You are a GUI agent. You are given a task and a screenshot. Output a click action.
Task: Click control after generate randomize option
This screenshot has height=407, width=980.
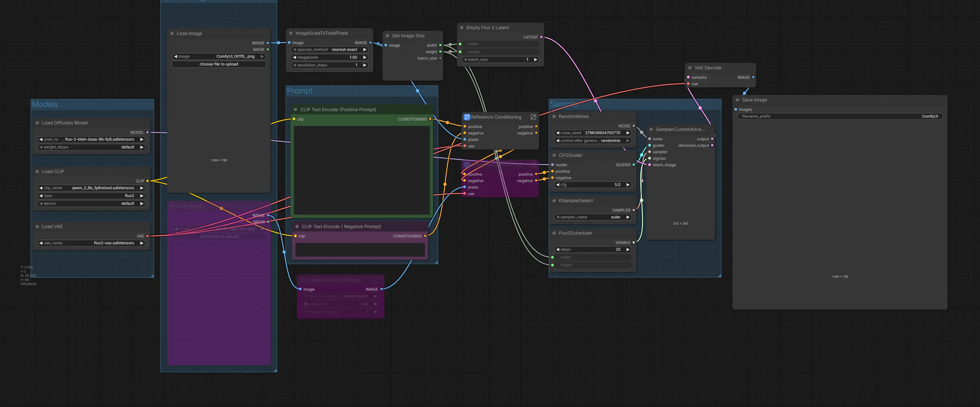(593, 141)
